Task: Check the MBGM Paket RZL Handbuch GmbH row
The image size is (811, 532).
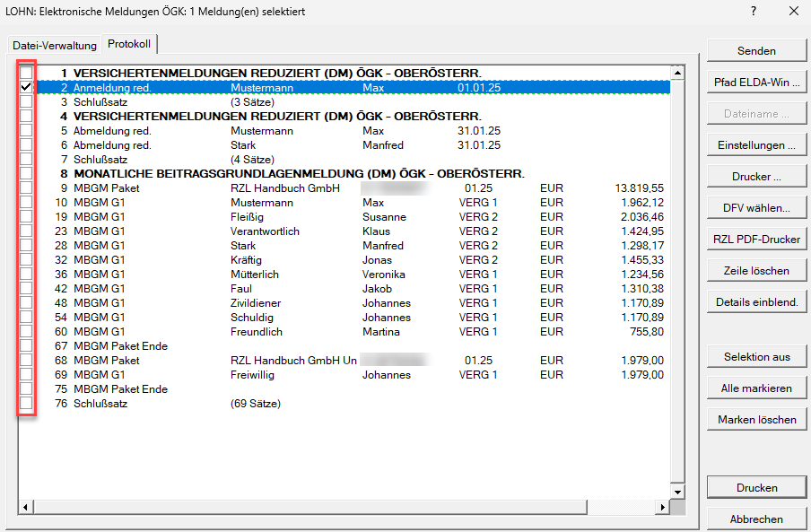Action: (x=27, y=188)
